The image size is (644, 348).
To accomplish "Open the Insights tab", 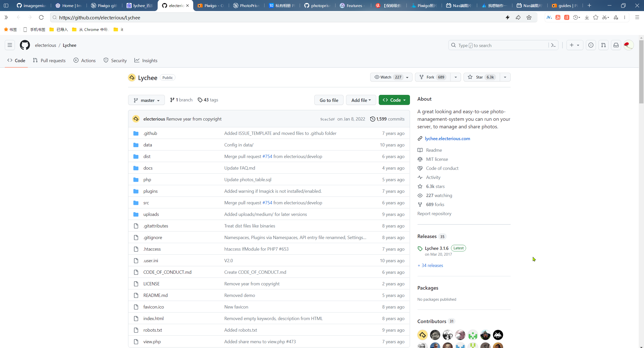I will pyautogui.click(x=146, y=60).
